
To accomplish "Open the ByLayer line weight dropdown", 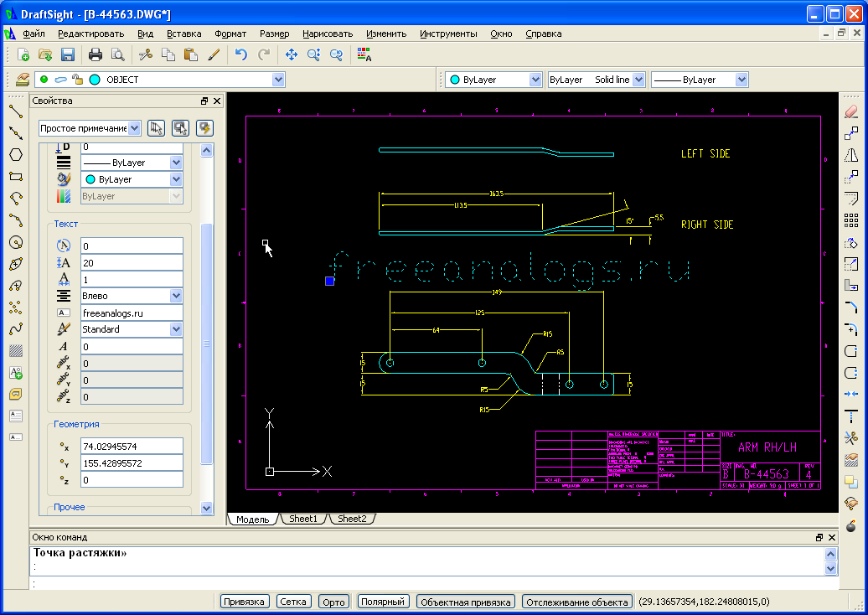I will [x=741, y=80].
